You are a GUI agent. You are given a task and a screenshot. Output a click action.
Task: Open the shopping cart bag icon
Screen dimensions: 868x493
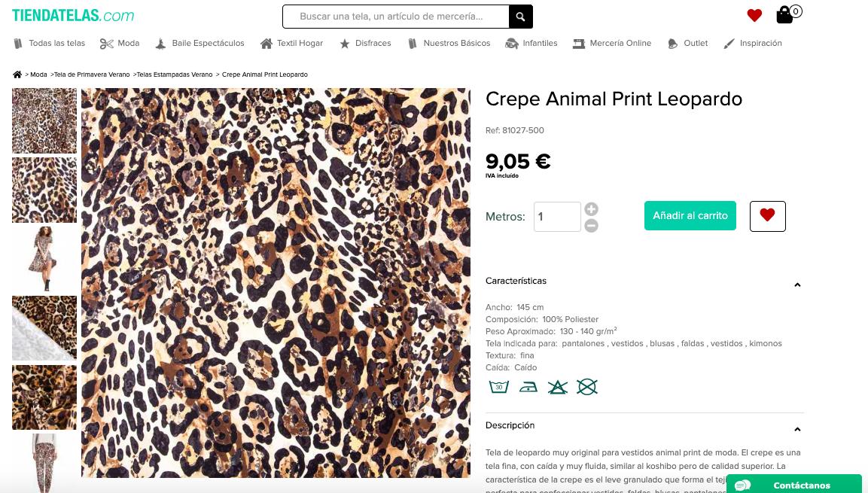[785, 15]
